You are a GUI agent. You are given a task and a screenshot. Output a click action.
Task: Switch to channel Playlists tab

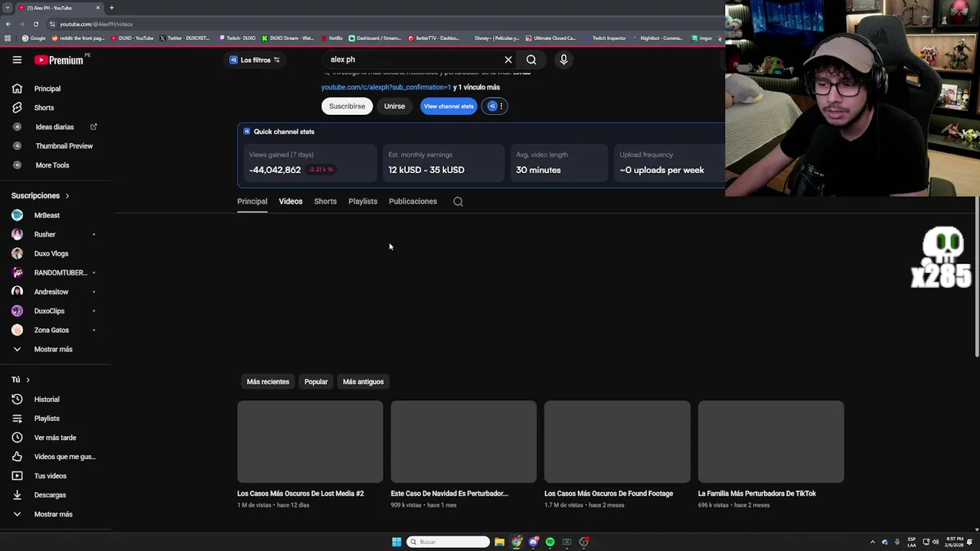pos(363,201)
